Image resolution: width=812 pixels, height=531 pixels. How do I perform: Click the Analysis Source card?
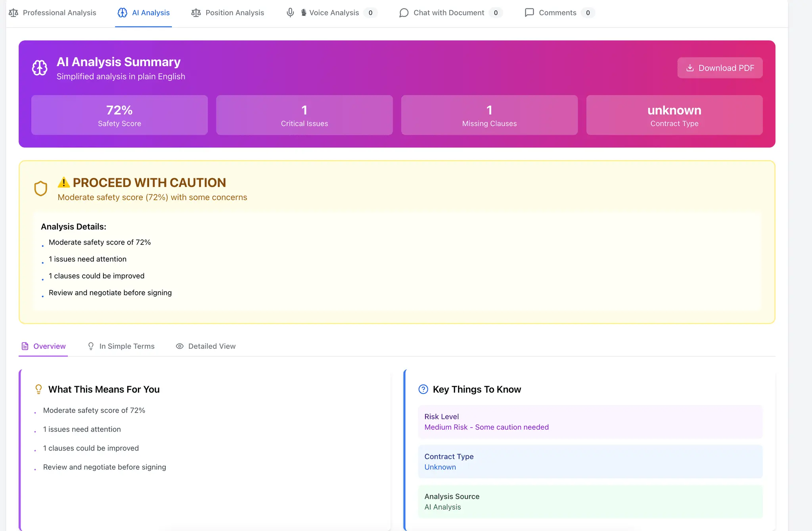tap(590, 502)
